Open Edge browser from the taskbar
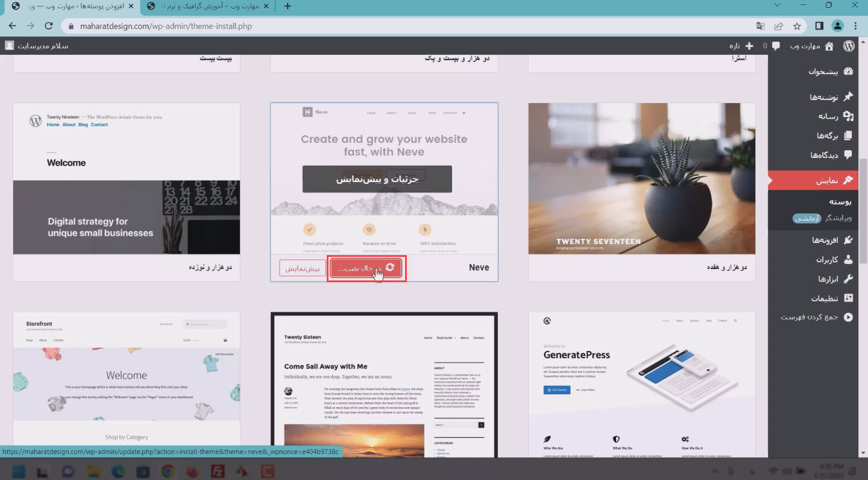Screen dimensions: 868x480 pyautogui.click(x=118, y=471)
